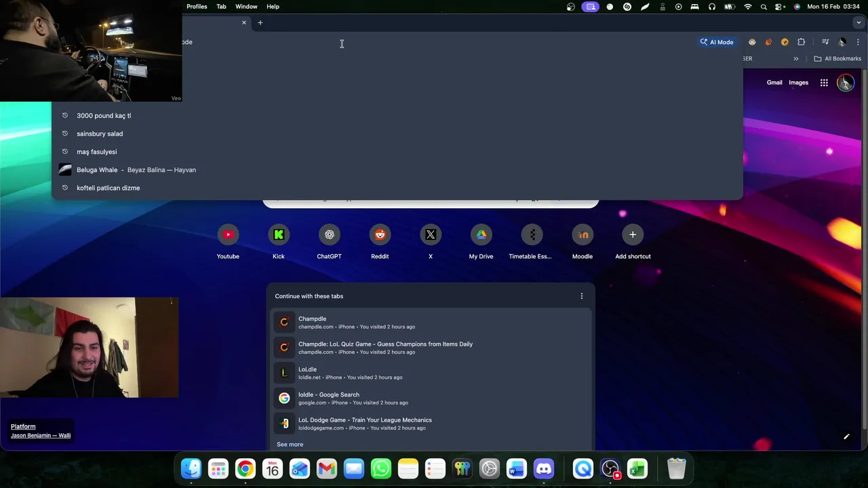The width and height of the screenshot is (868, 488).
Task: Open Microsoft Word from the Dock
Action: 517,468
